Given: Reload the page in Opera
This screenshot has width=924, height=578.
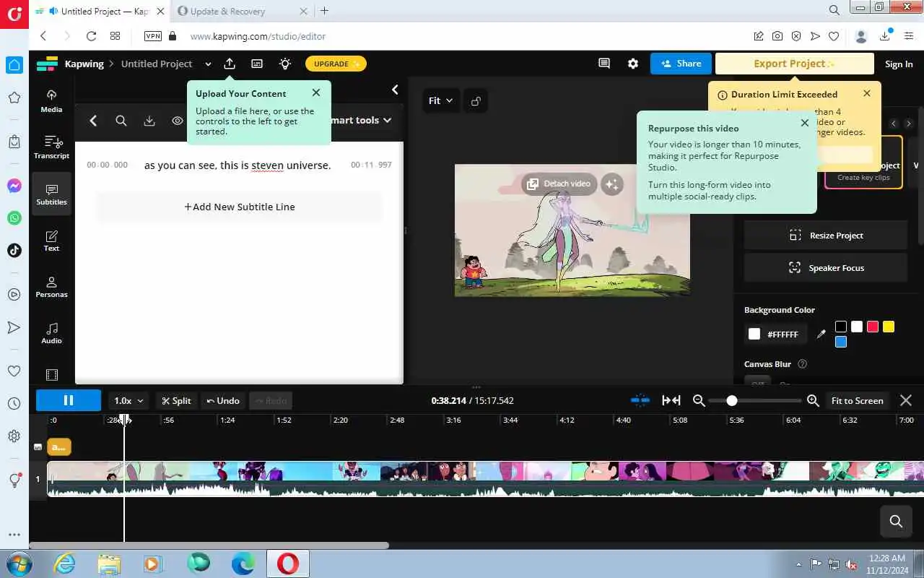Looking at the screenshot, I should 91,36.
